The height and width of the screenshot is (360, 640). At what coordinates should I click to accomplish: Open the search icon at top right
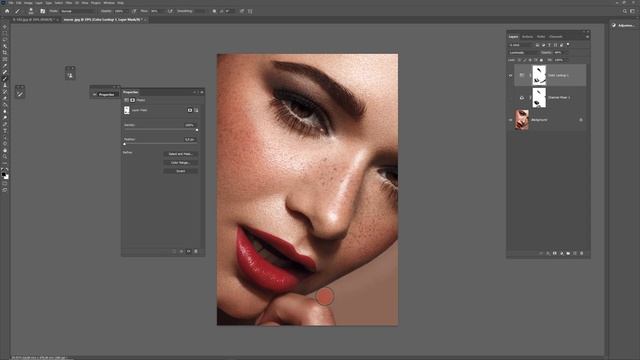tap(624, 11)
